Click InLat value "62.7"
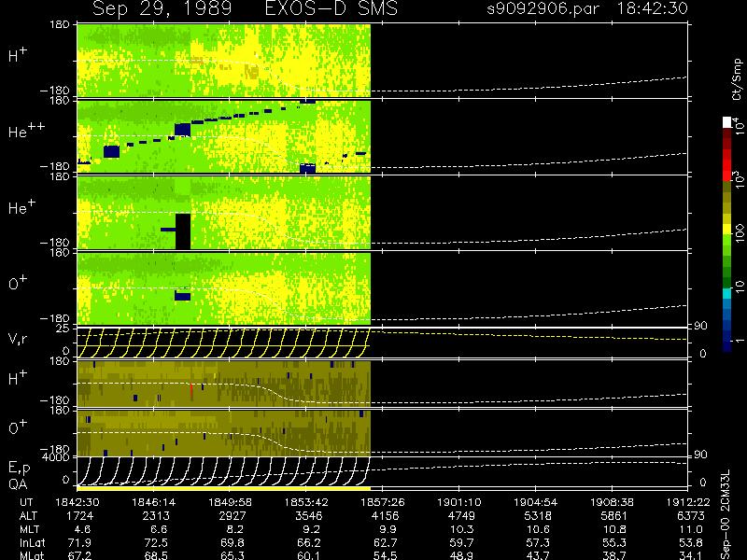 coord(386,542)
